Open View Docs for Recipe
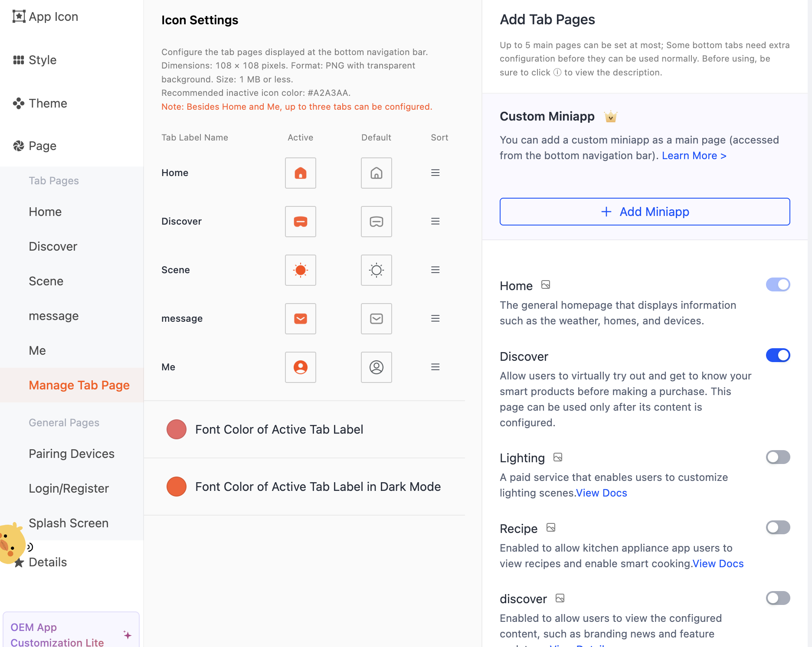Viewport: 812px width, 647px height. click(718, 563)
